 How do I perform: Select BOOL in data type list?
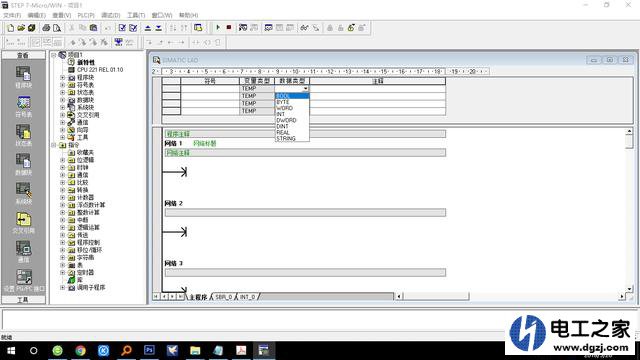click(292, 96)
